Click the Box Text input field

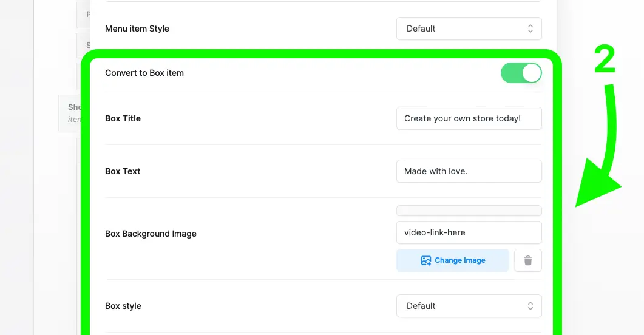click(469, 171)
